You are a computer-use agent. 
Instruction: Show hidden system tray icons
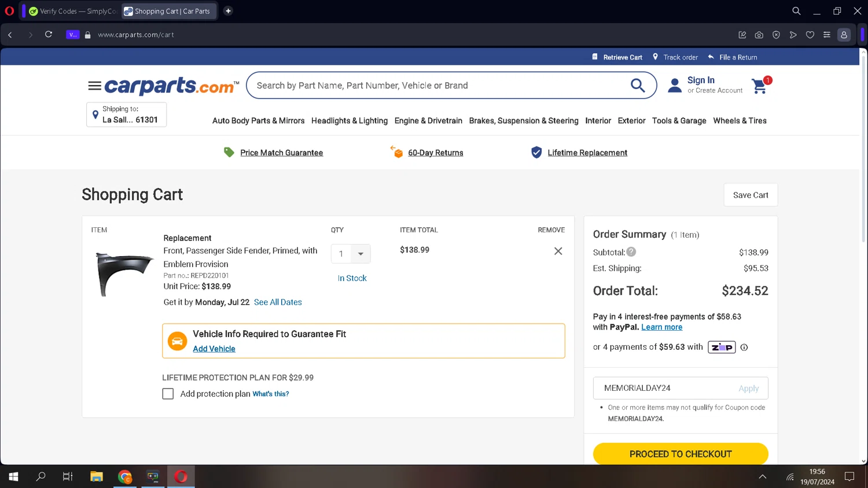[x=763, y=476]
